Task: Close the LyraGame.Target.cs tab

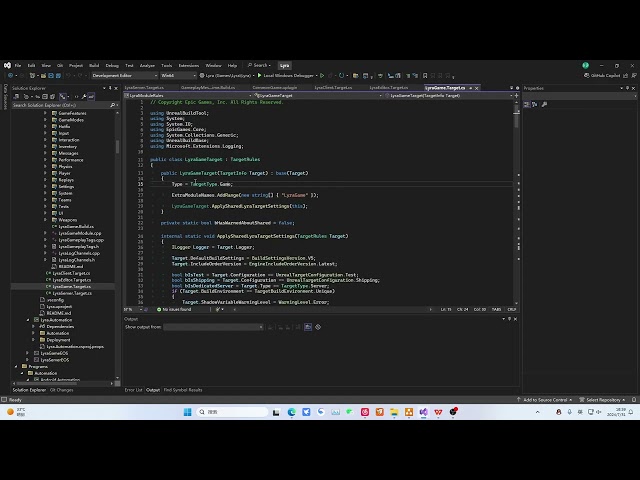Action: tap(476, 88)
